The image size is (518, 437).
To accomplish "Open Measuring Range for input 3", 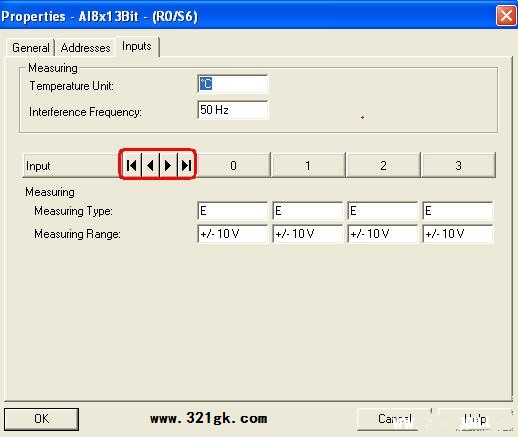I will click(458, 234).
